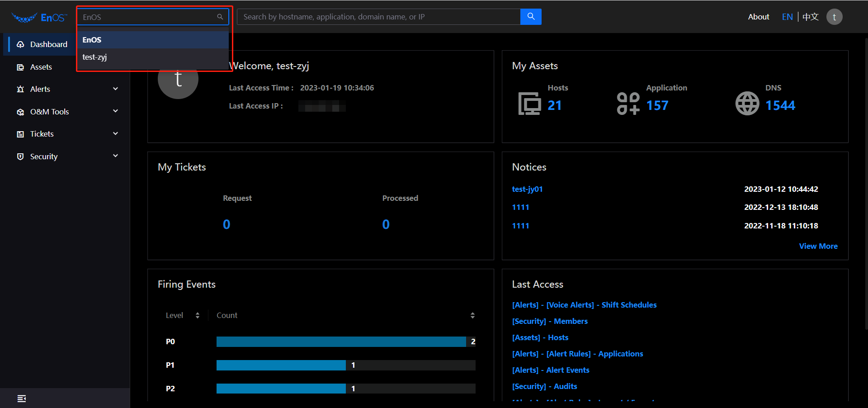
Task: Click the Tickets sidebar icon
Action: tap(20, 134)
